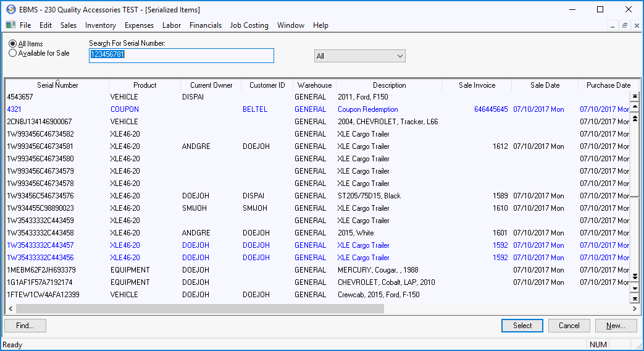The image size is (644, 351).
Task: Restore the inner Serialized Items window
Action: pyautogui.click(x=625, y=25)
